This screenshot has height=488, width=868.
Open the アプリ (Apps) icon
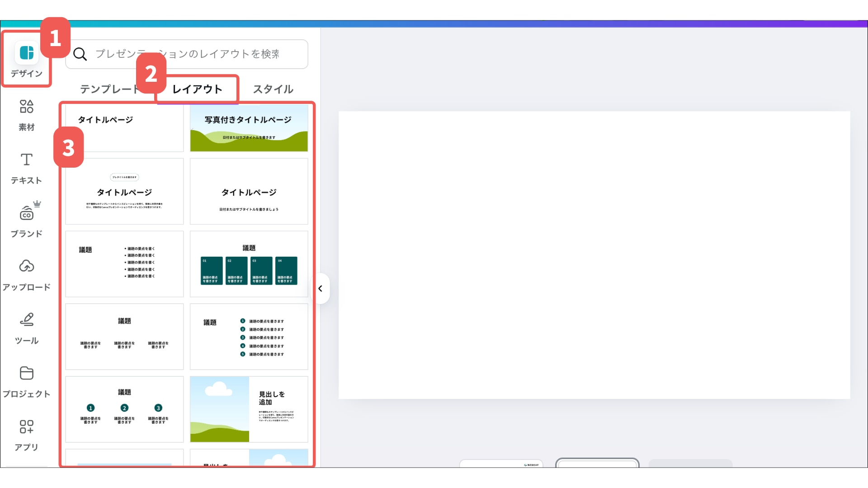27,427
